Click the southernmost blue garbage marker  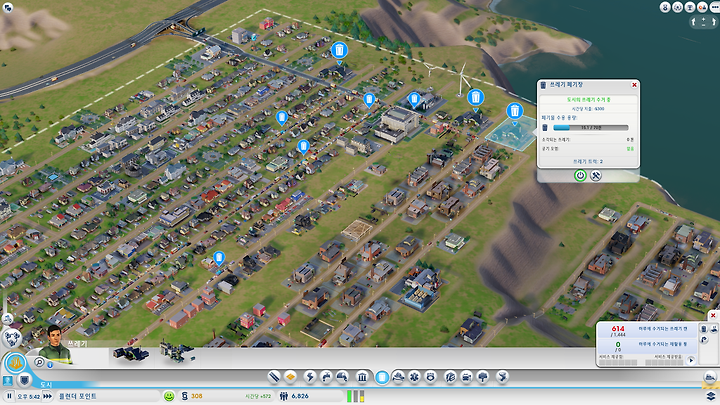click(x=219, y=259)
